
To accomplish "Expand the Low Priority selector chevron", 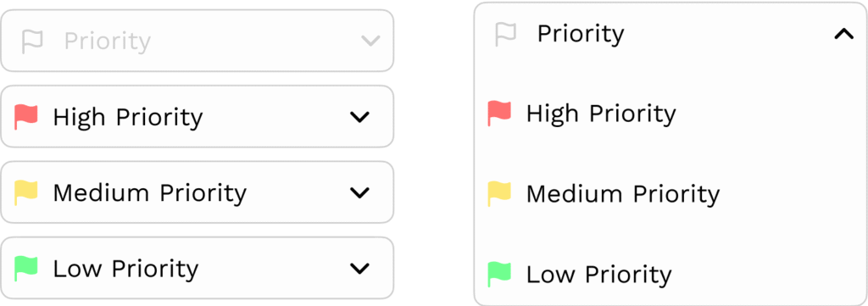I will [x=359, y=269].
